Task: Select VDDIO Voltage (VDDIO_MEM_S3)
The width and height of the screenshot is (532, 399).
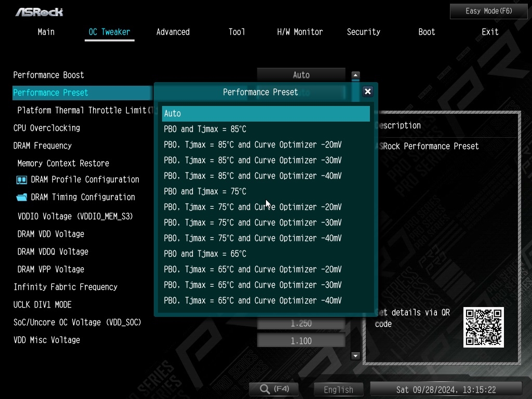Action: point(75,217)
